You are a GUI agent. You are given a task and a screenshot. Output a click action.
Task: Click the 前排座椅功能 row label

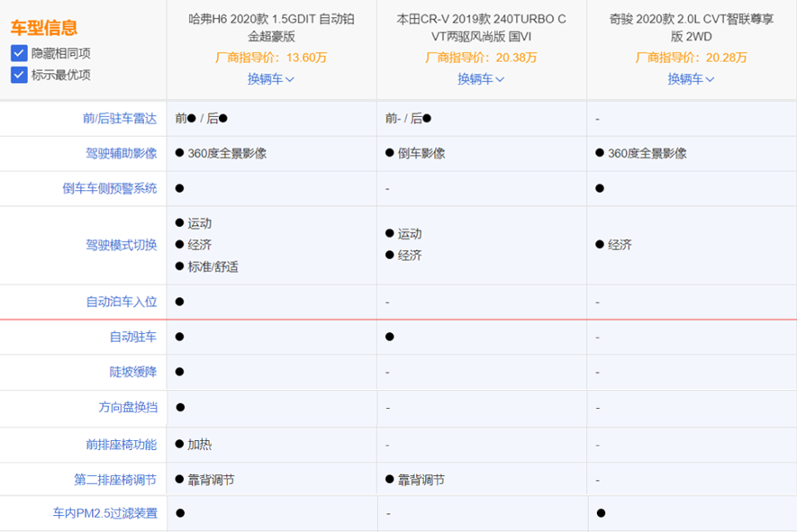(122, 445)
